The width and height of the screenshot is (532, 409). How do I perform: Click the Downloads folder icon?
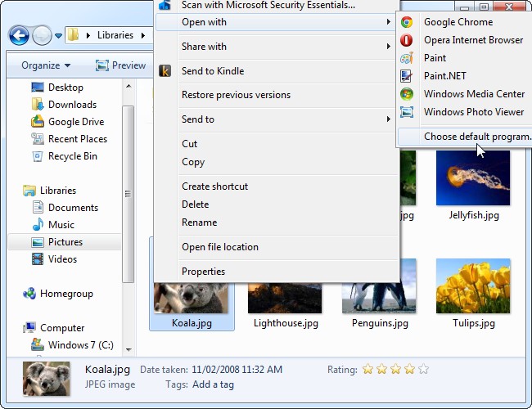pos(38,105)
